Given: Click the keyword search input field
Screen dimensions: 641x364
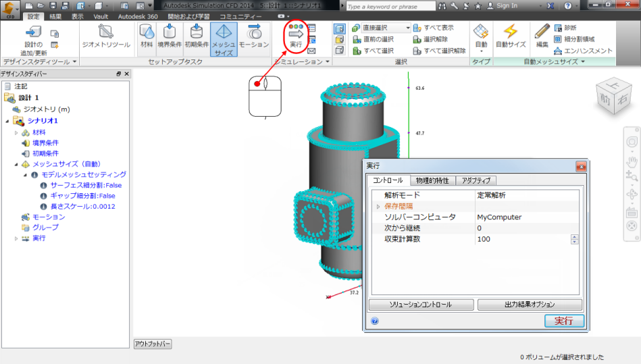Looking at the screenshot, I should (390, 6).
